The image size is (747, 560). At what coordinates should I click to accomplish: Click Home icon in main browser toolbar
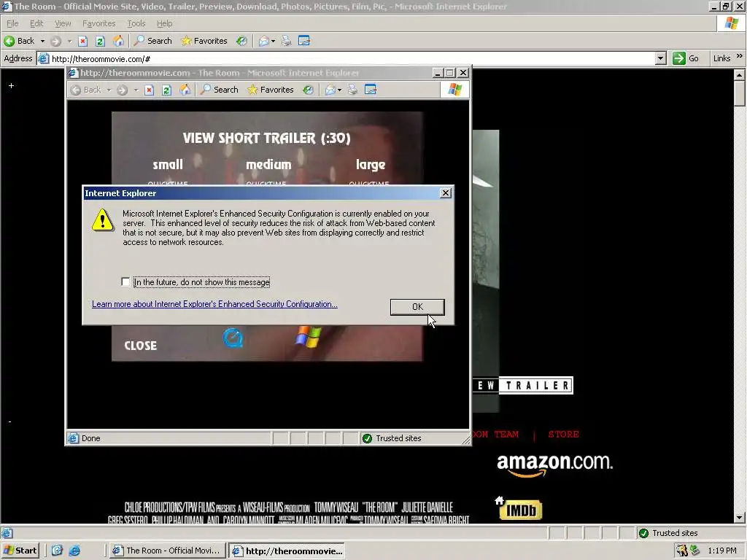[118, 41]
